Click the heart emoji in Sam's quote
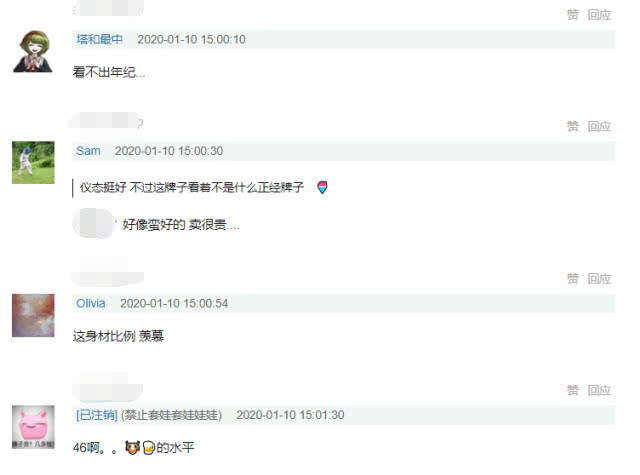640x475 pixels. 322,187
